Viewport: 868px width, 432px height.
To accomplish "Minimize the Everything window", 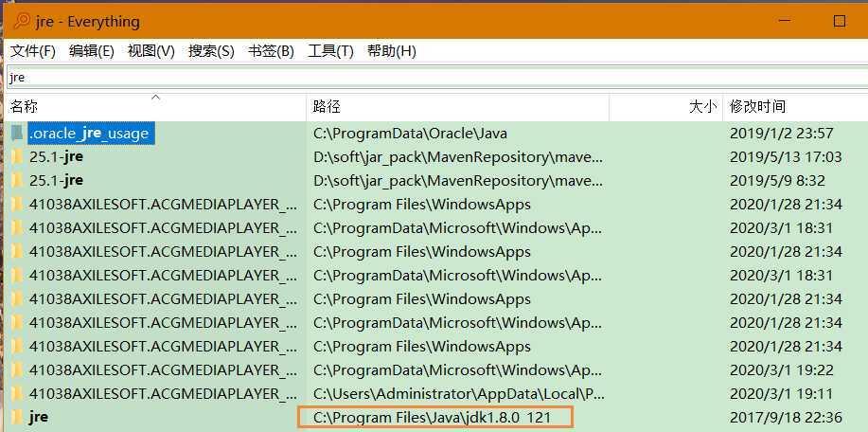I will (785, 21).
